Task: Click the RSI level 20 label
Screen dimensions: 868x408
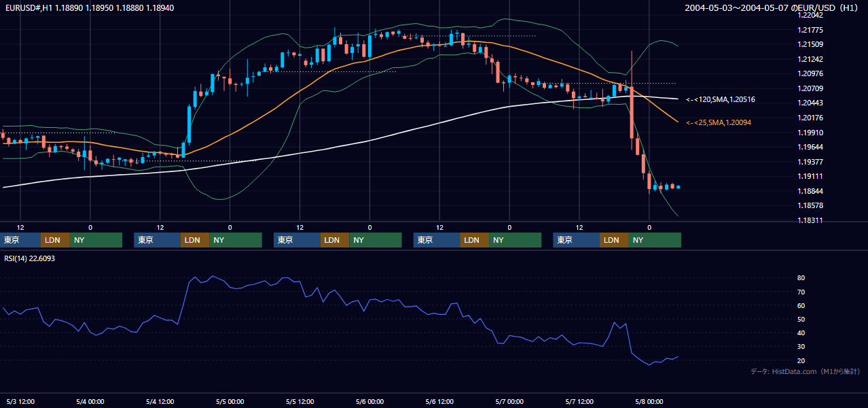Action: coord(801,360)
